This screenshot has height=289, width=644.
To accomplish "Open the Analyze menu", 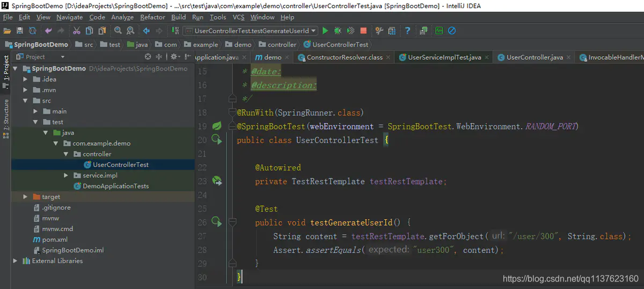I will tap(122, 17).
